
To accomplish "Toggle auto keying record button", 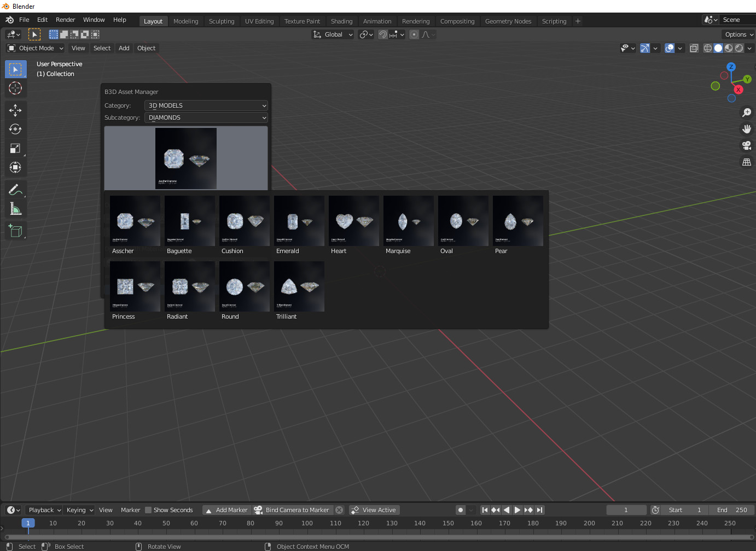I will pyautogui.click(x=461, y=510).
